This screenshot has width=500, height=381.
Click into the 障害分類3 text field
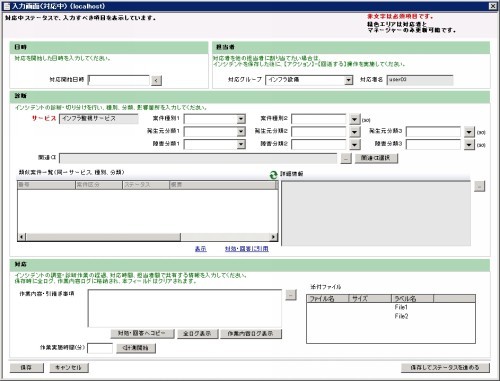(x=433, y=144)
